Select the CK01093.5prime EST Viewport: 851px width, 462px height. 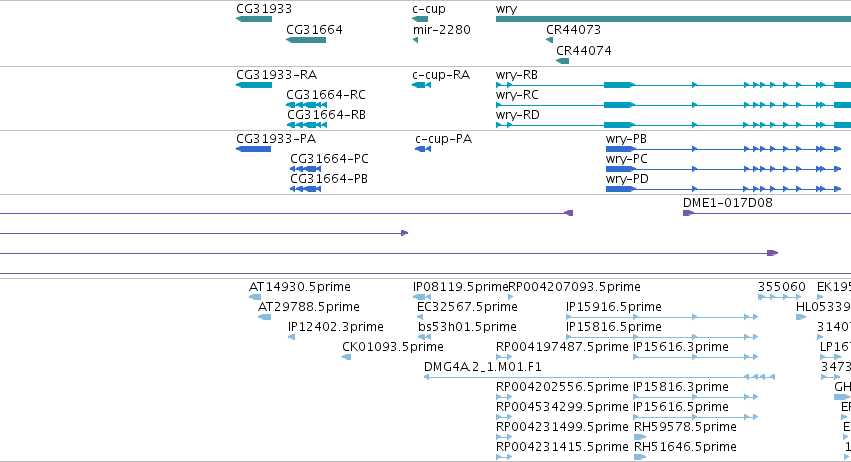[x=346, y=357]
